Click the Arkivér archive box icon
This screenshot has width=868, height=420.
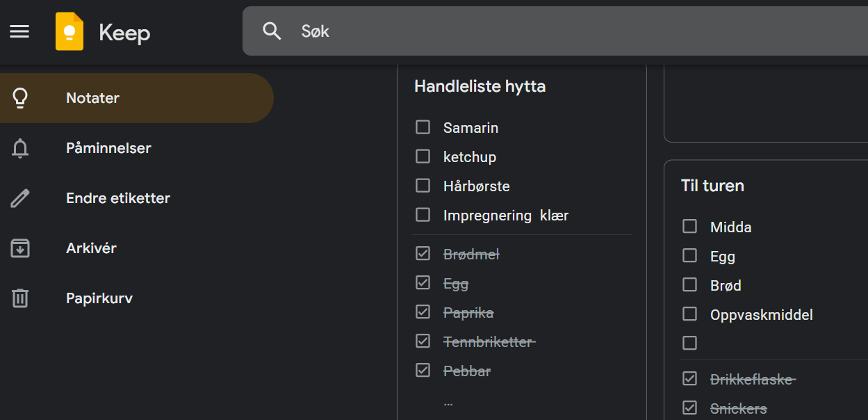(x=20, y=248)
